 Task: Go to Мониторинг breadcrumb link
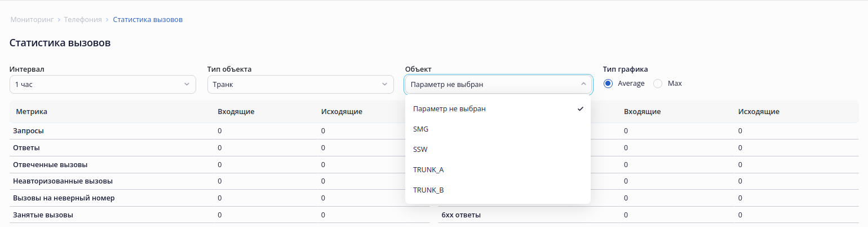coord(32,20)
